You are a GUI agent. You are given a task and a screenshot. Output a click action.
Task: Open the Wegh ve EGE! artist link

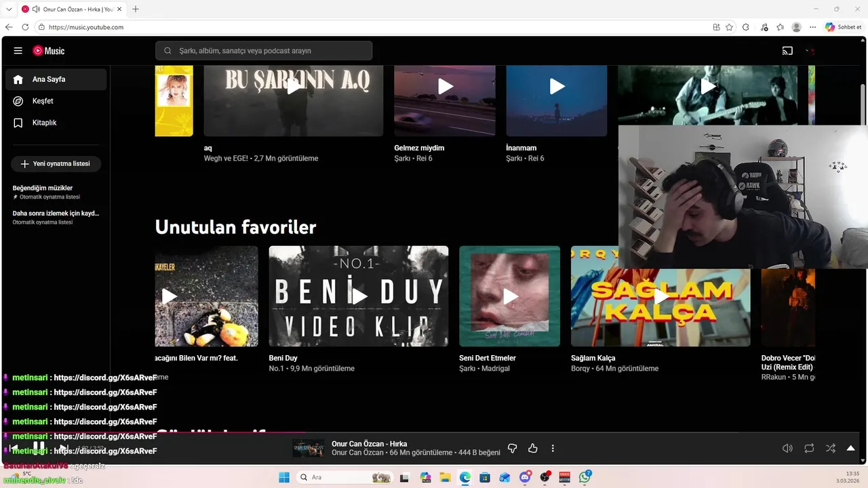point(227,159)
